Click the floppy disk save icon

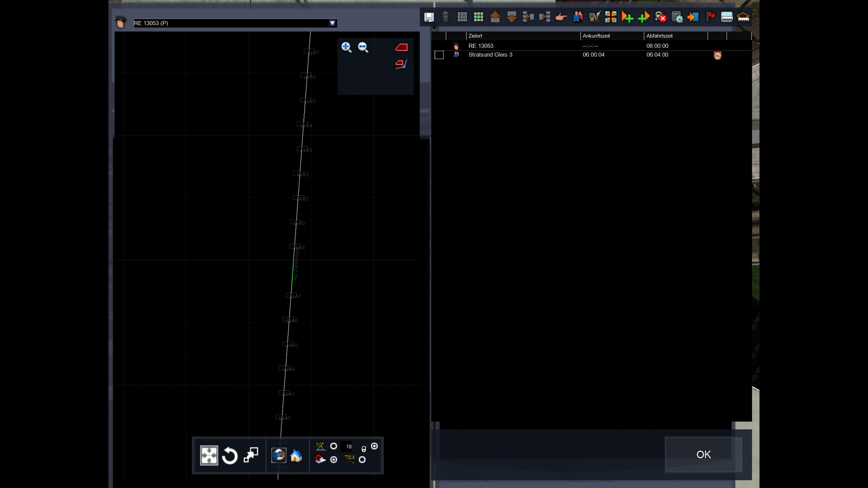pyautogui.click(x=429, y=17)
